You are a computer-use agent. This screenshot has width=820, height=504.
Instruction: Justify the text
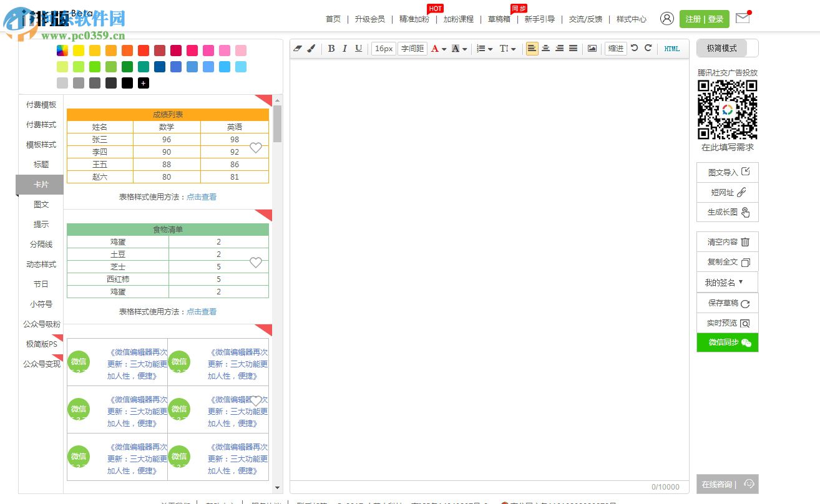(574, 49)
